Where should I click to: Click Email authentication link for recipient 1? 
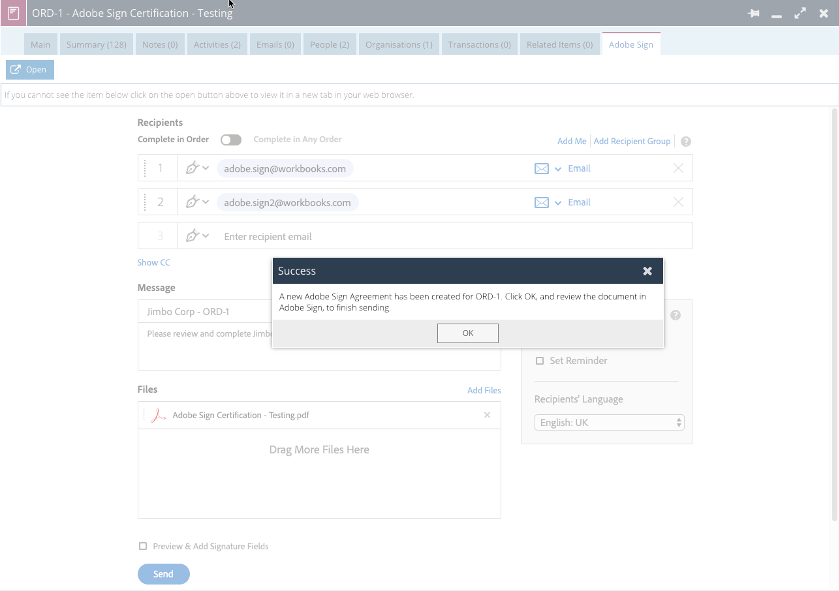tap(579, 168)
